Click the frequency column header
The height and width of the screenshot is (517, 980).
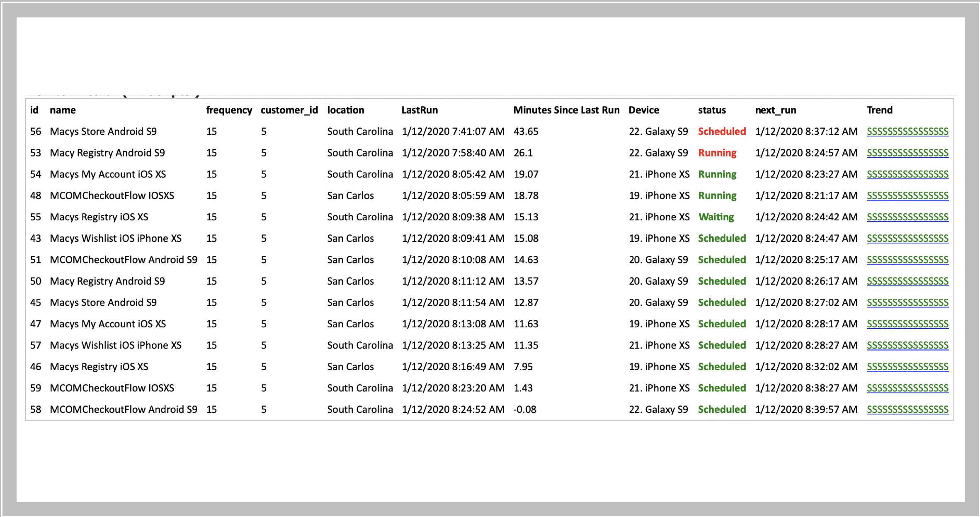click(x=229, y=110)
